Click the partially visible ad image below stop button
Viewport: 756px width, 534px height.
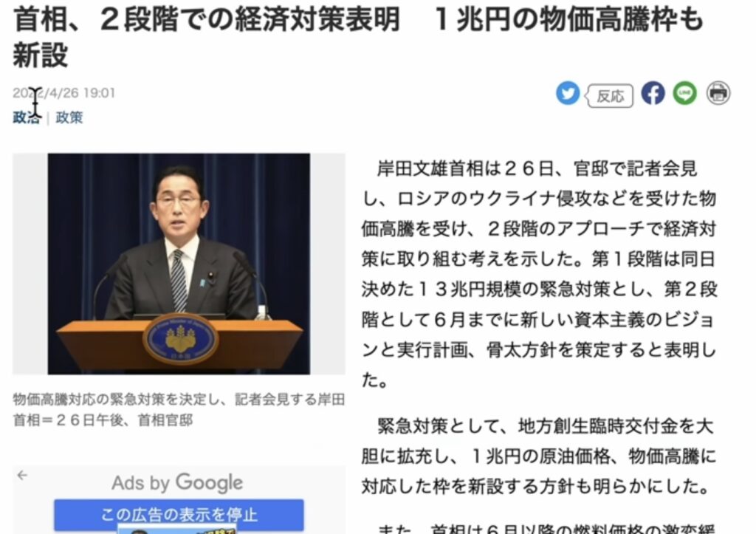coord(177,530)
